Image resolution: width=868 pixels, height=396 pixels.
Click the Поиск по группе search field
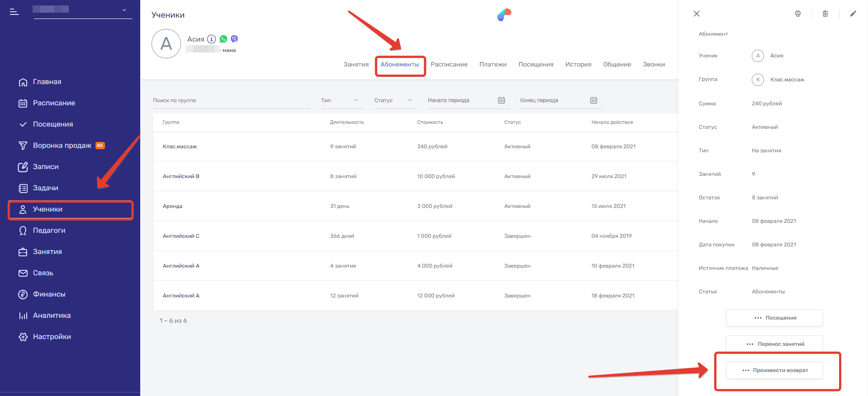[x=232, y=100]
